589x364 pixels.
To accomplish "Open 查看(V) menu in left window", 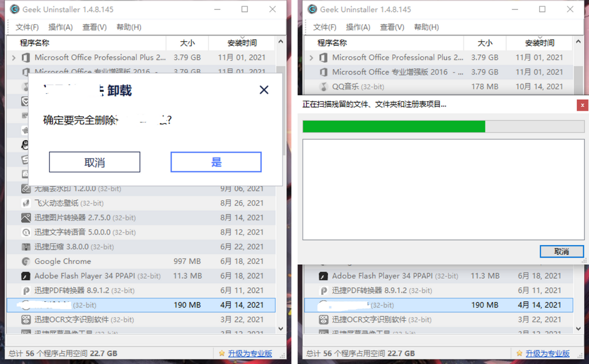I will (95, 27).
